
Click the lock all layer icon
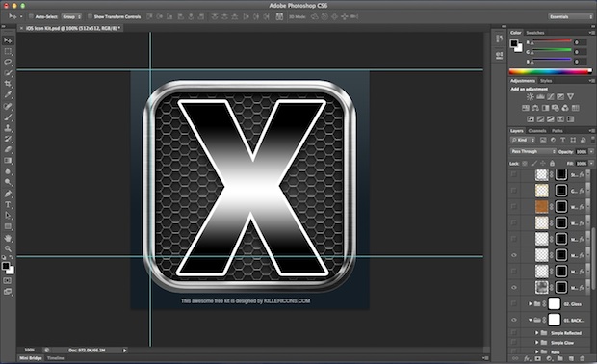552,164
